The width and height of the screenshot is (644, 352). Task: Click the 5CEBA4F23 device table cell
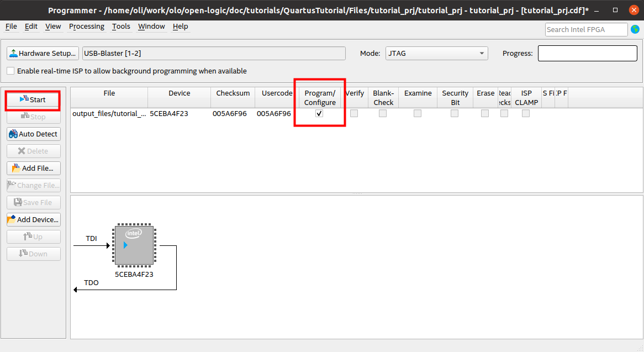pyautogui.click(x=169, y=114)
